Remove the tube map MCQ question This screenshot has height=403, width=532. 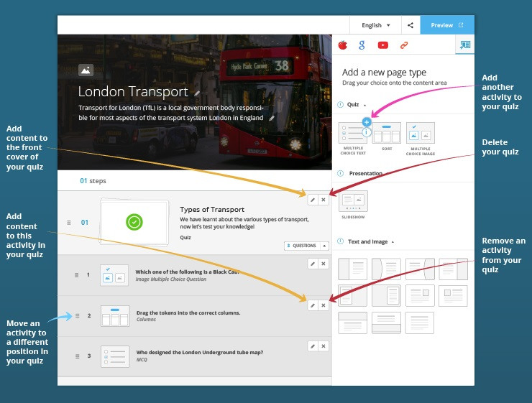coord(324,346)
